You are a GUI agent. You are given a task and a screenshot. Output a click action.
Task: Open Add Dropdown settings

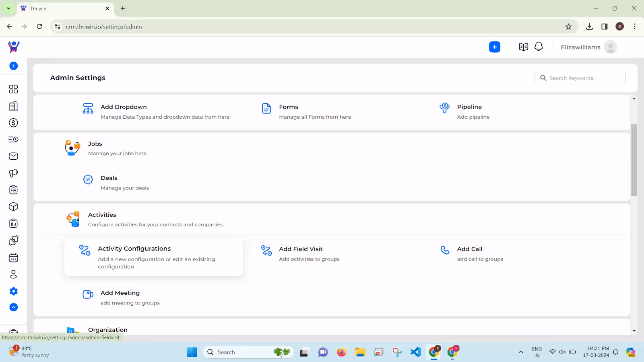[x=124, y=107]
